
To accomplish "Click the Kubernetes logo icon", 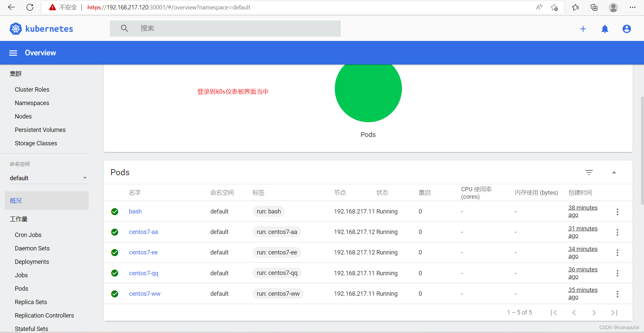I will (x=16, y=29).
